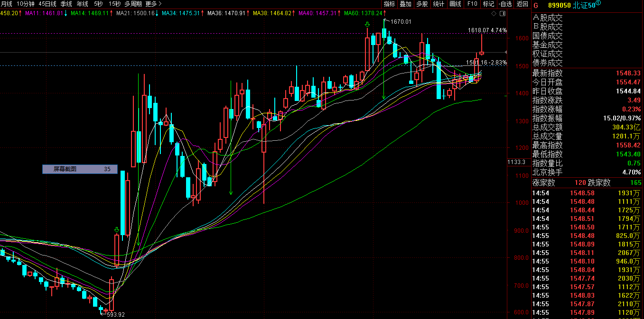
Task: Click the MA34 indicator label
Action: point(181,13)
